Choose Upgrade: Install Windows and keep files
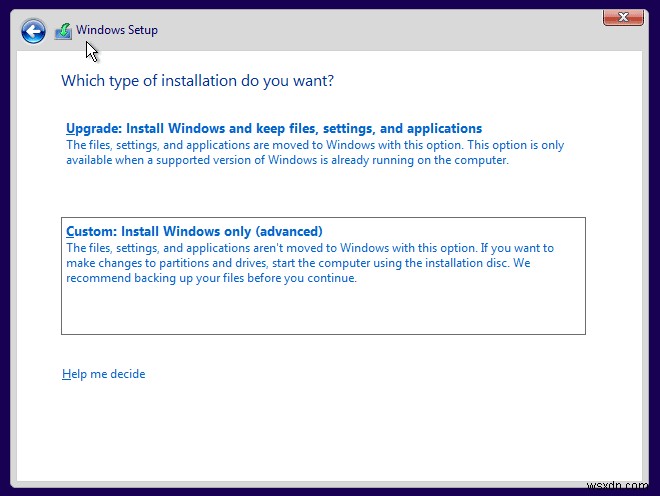The height and width of the screenshot is (496, 660). 274,128
